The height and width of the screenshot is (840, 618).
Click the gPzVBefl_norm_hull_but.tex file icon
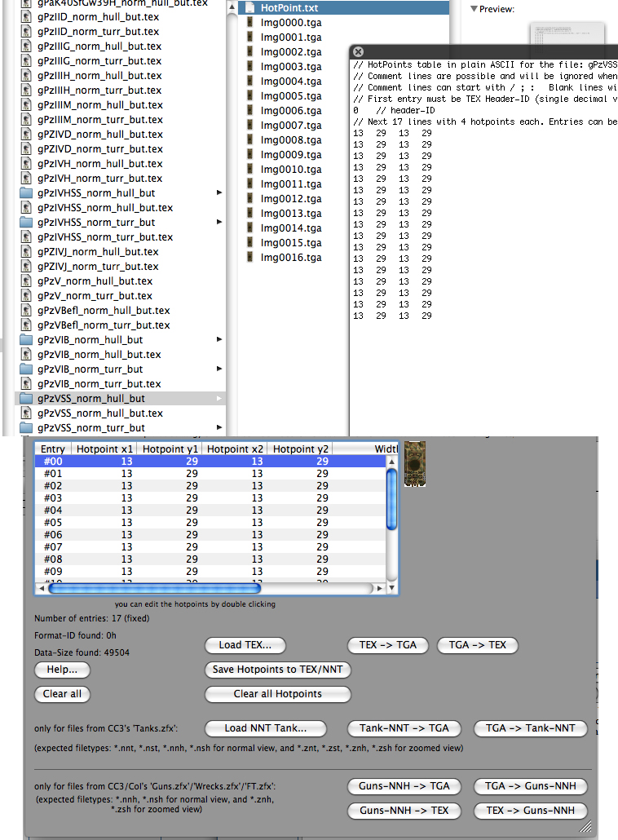26,310
